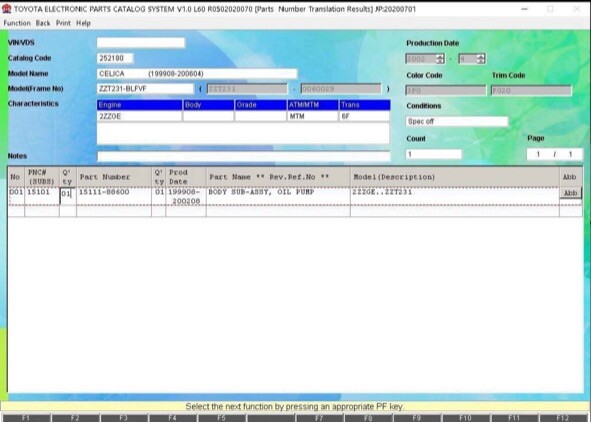Click the Page number field
The height and width of the screenshot is (422, 591).
[x=554, y=154]
